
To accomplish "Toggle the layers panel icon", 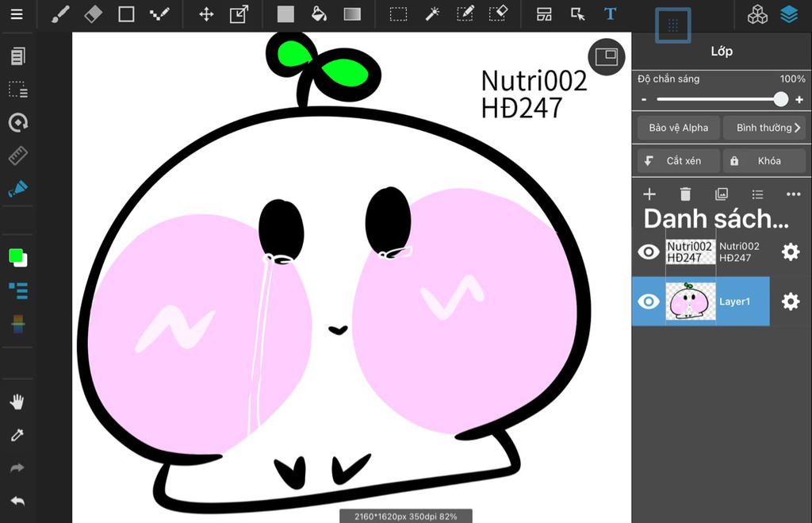I will (789, 14).
